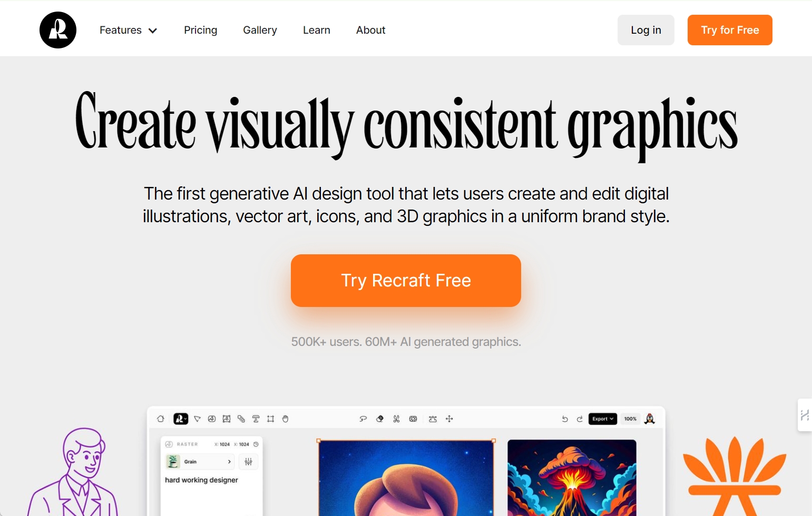Screen dimensions: 812x516
Task: Open the Learn section
Action: [x=317, y=30]
